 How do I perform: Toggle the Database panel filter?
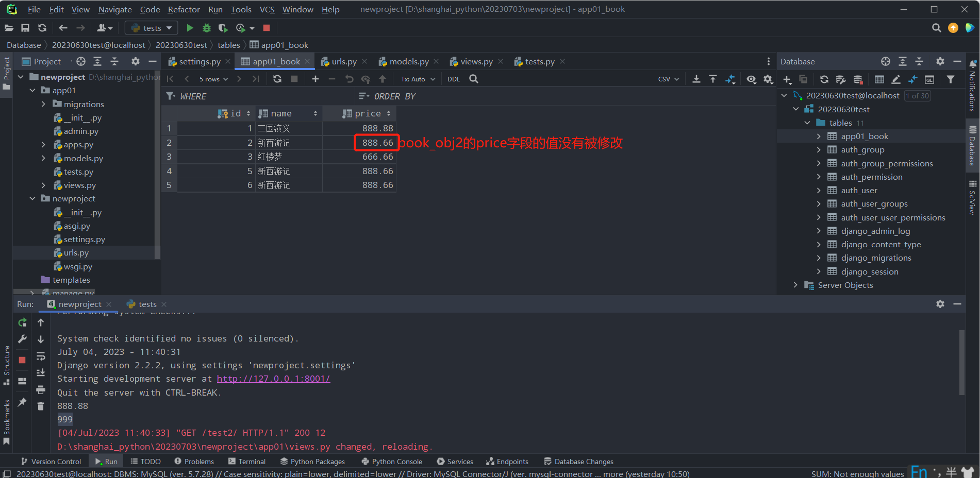(951, 79)
